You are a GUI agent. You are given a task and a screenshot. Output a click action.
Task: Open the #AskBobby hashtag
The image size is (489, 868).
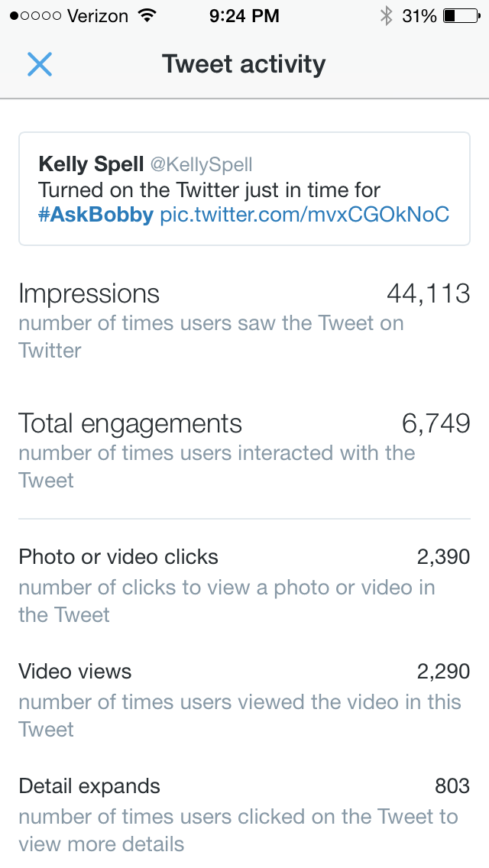click(96, 215)
